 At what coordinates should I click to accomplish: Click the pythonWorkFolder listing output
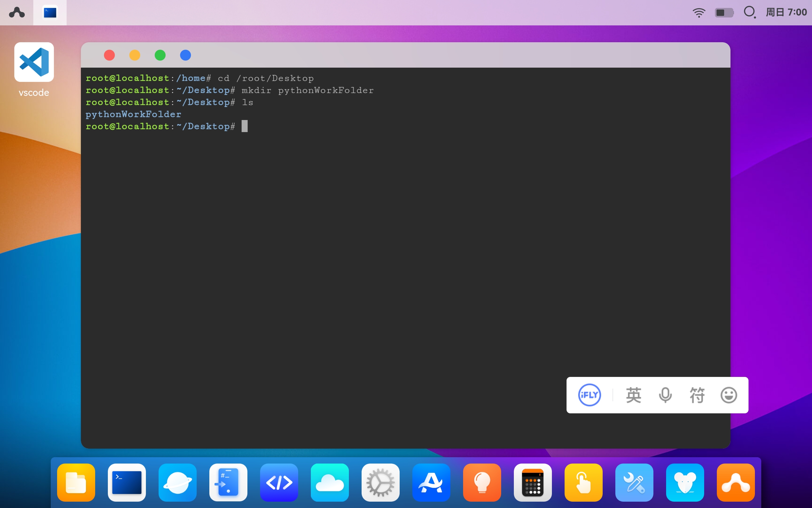click(134, 114)
